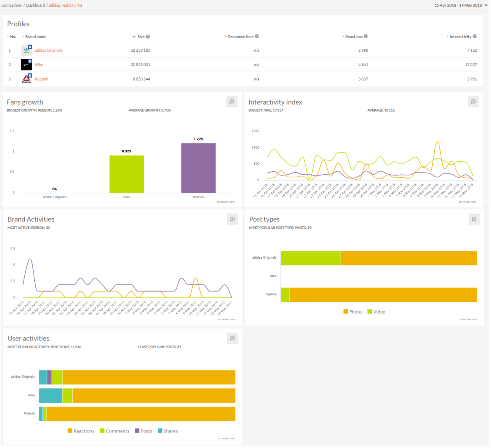Click the Nike brand logo thumbnail
This screenshot has width=491, height=448.
pyautogui.click(x=26, y=65)
